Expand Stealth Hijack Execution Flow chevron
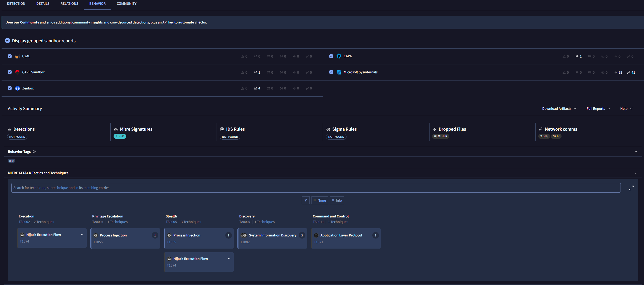Image resolution: width=644 pixels, height=285 pixels. 229,259
